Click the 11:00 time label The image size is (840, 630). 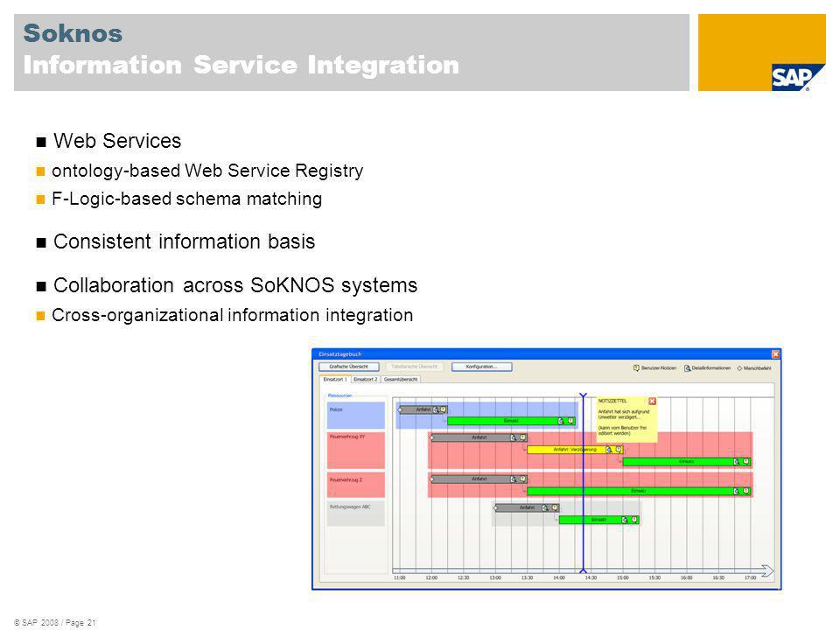(400, 577)
